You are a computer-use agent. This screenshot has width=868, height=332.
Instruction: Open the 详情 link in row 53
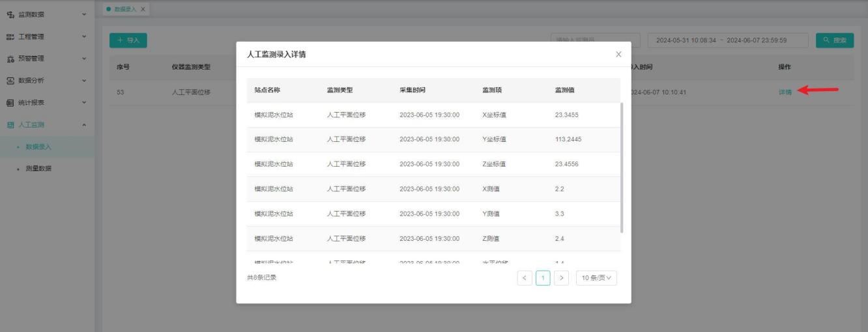[x=785, y=92]
